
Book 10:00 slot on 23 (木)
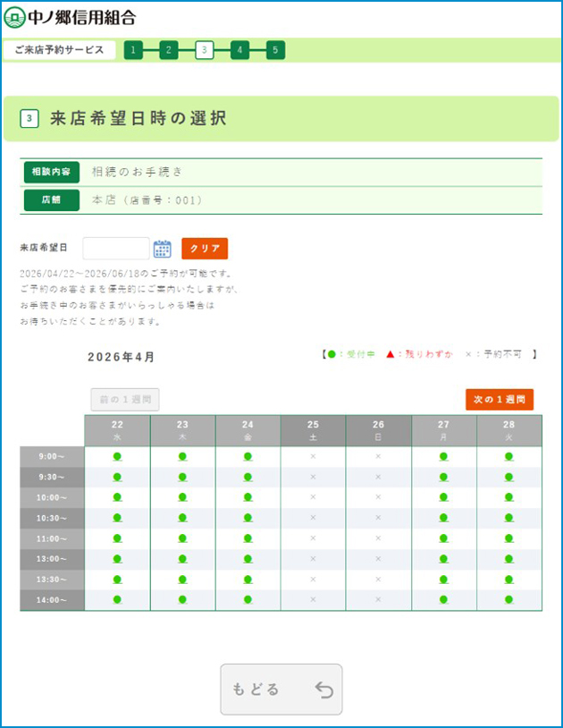pos(182,497)
